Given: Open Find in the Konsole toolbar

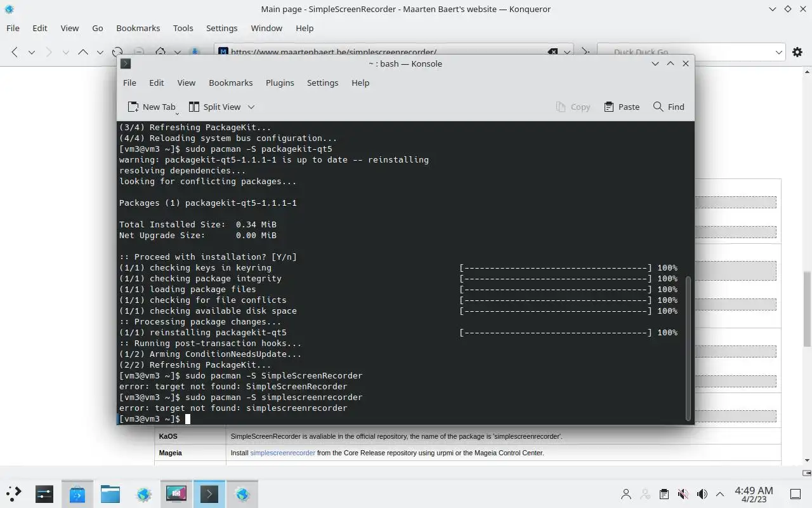Looking at the screenshot, I should click(x=669, y=107).
